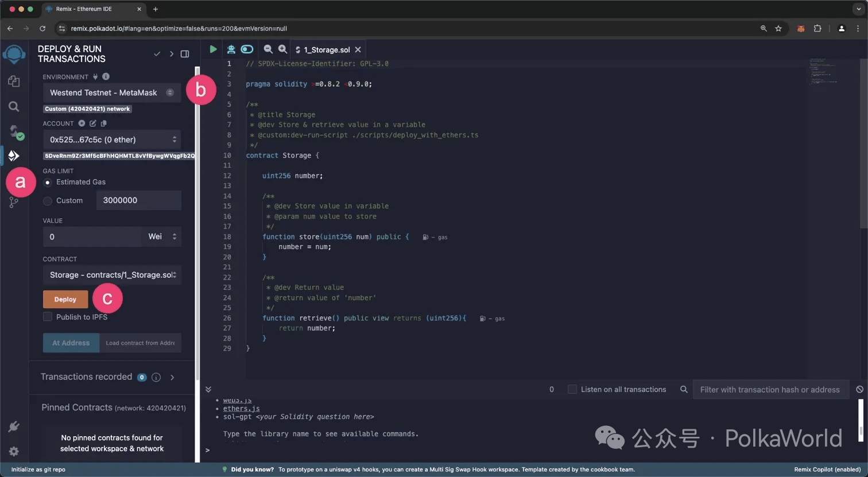Click Load contract from Address field
Image resolution: width=868 pixels, height=477 pixels.
pyautogui.click(x=140, y=343)
